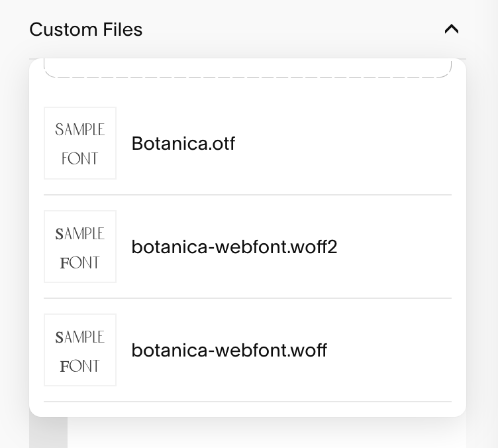Click the blank area under the woff divider
The image size is (498, 448).
click(248, 410)
